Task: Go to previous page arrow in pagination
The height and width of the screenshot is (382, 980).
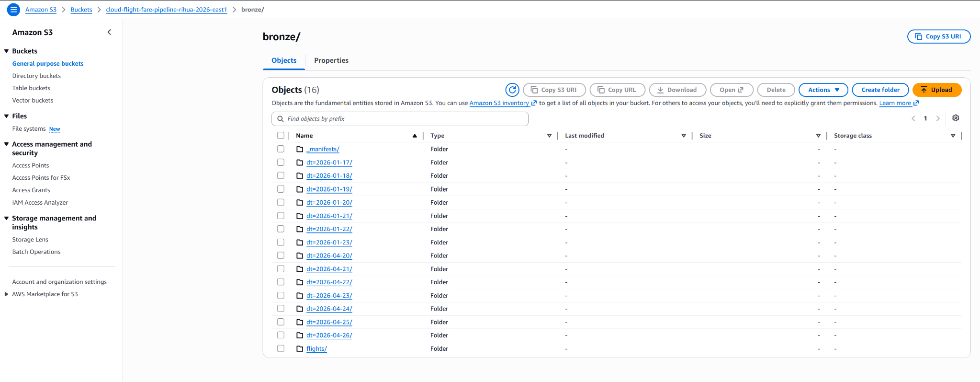Action: click(x=913, y=118)
